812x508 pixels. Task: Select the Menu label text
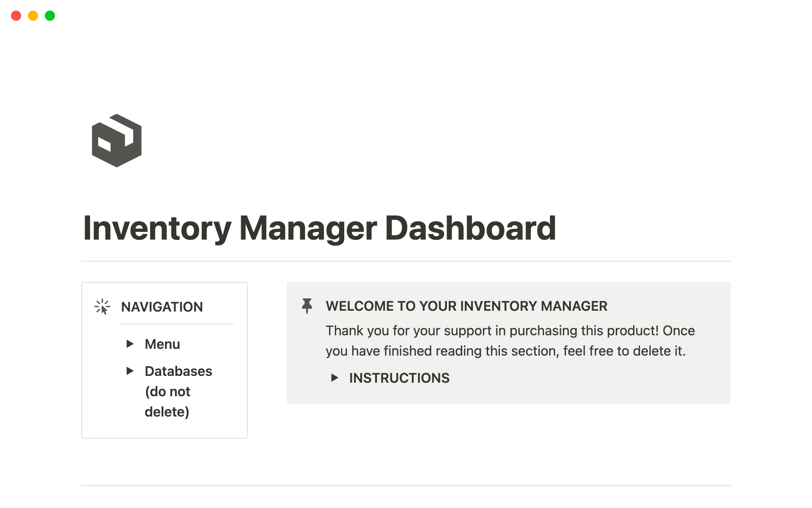click(162, 344)
